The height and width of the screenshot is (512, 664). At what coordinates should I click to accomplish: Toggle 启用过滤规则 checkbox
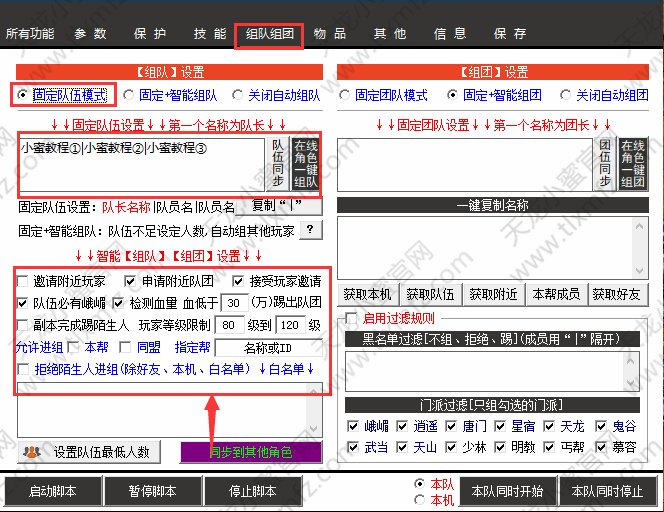(351, 318)
